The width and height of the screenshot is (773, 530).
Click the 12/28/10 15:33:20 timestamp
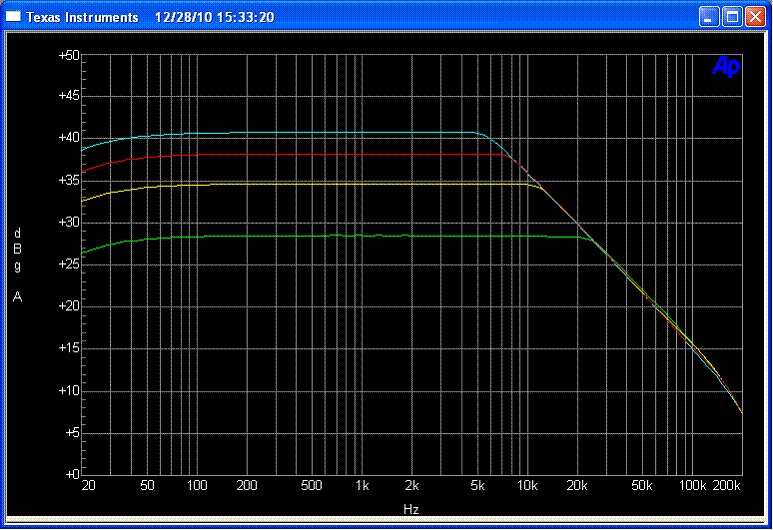(214, 17)
